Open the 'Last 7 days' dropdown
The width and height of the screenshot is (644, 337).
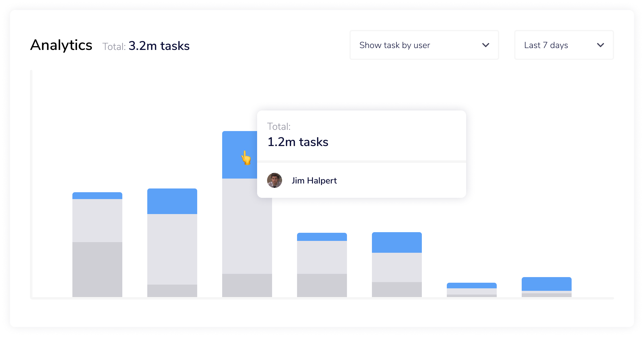tap(563, 45)
